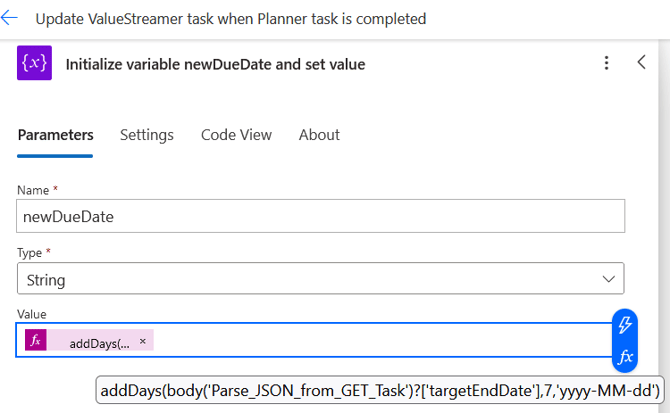The height and width of the screenshot is (413, 670).
Task: Click the addDays expression tooltip text
Action: (379, 389)
